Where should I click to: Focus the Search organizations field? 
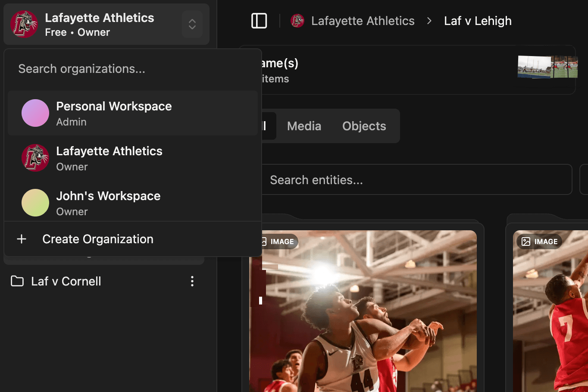click(129, 69)
